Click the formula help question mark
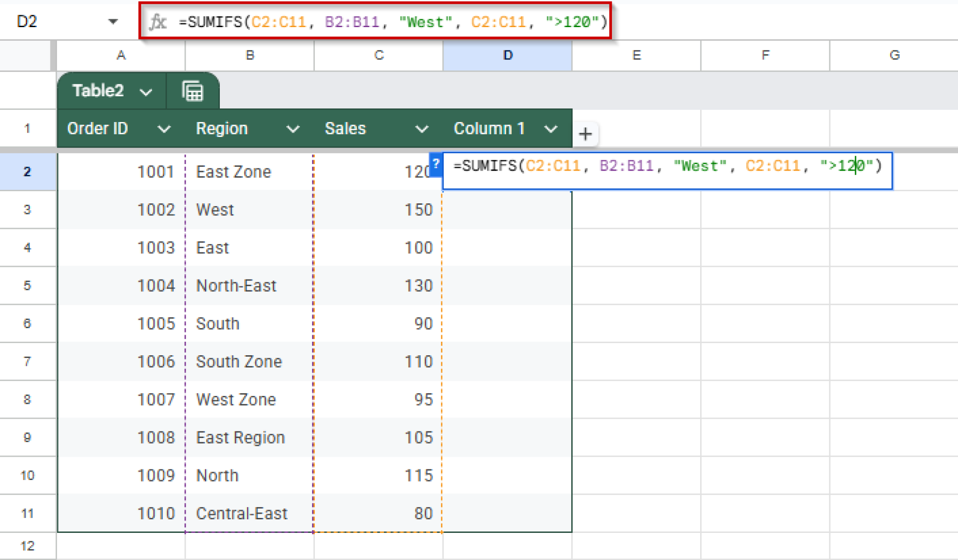 pos(435,164)
